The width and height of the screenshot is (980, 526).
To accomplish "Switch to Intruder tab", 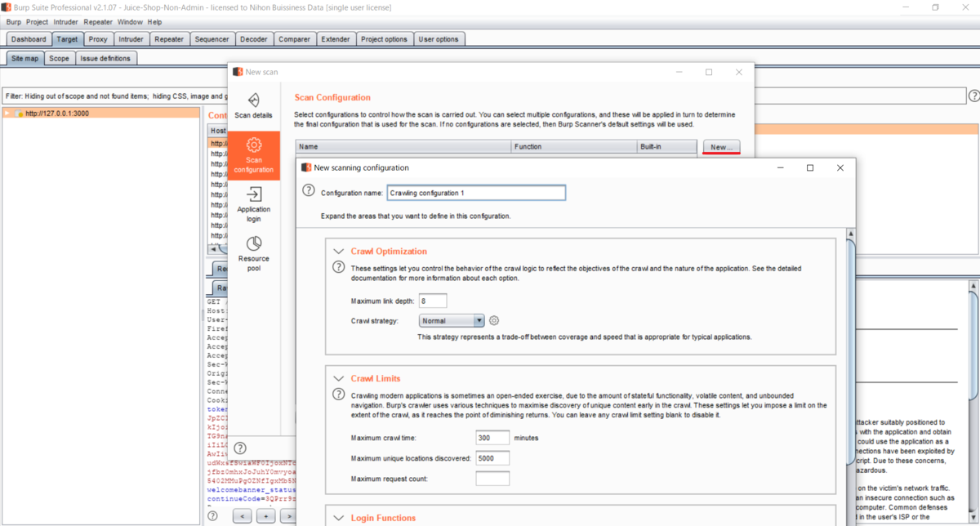I will 131,39.
